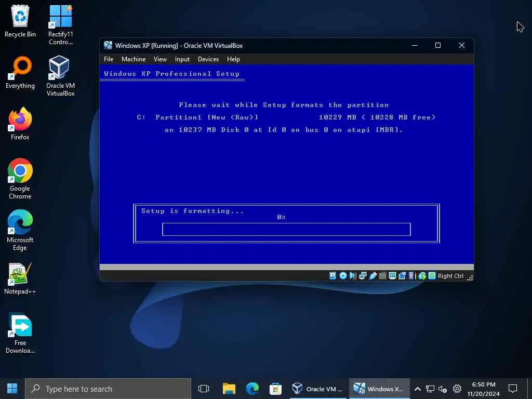
Task: Click the hard disk activity status icon
Action: pos(332,276)
